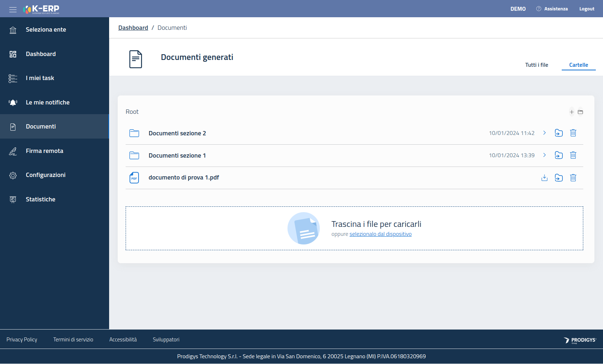Delete documento di prova 1.pdf file
603x364 pixels.
click(x=573, y=178)
